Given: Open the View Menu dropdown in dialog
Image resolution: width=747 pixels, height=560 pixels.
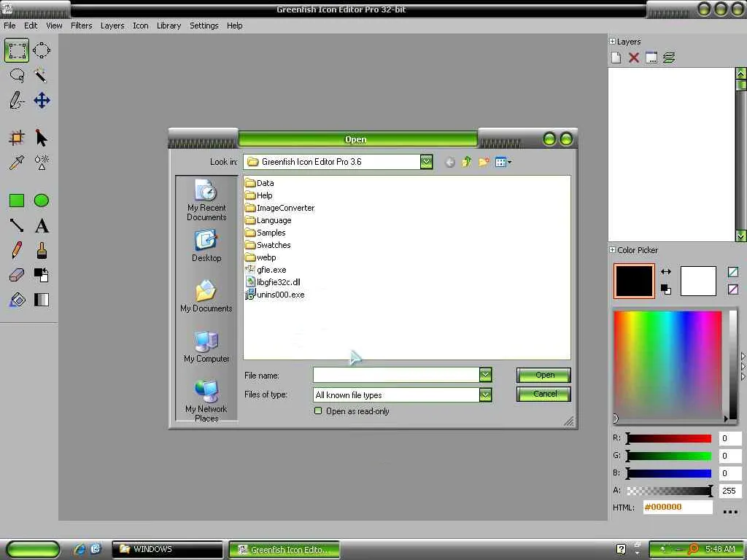Looking at the screenshot, I should 503,163.
